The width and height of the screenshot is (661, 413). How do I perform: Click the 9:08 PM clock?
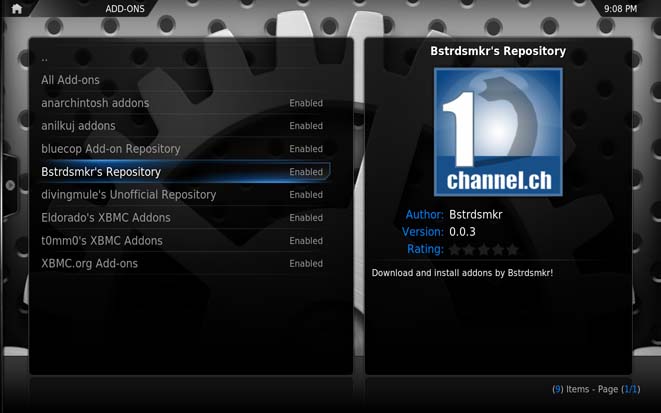tap(620, 8)
